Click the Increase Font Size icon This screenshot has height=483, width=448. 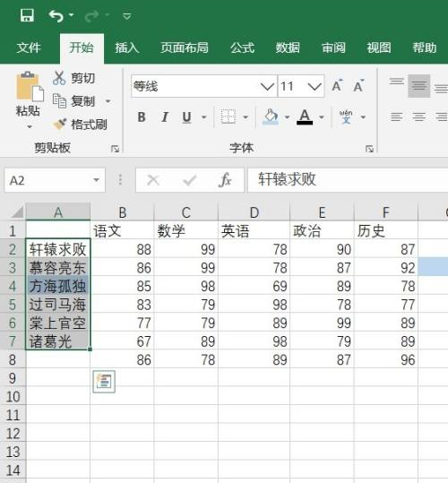pyautogui.click(x=337, y=86)
